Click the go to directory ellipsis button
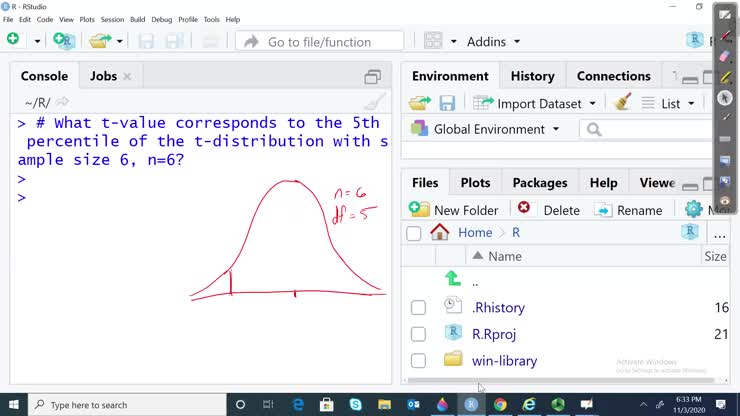 click(x=719, y=234)
